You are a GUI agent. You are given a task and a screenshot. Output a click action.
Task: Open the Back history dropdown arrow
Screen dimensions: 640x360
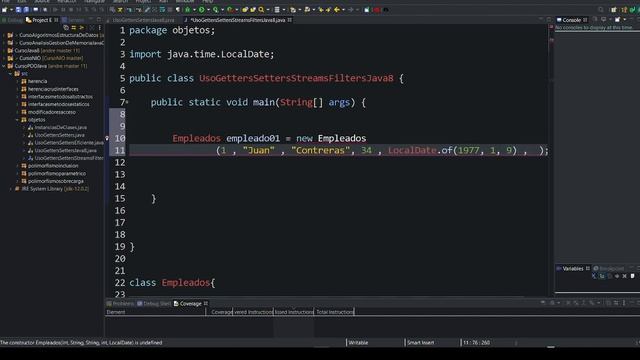coord(343,10)
